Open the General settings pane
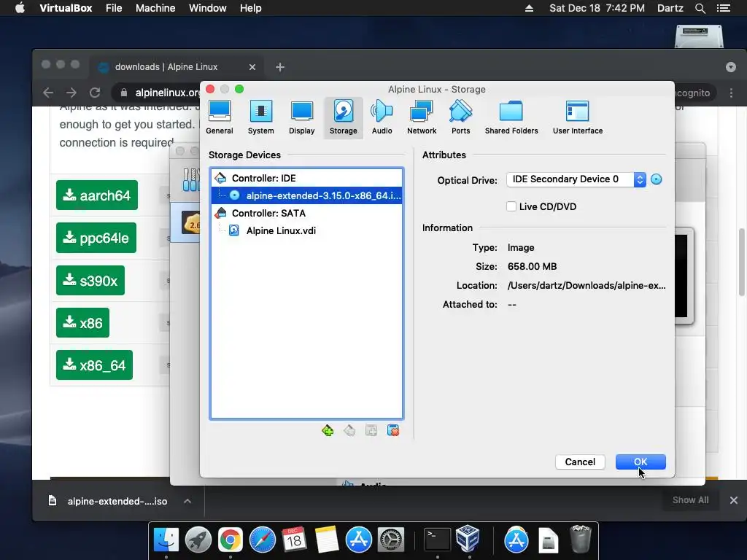Viewport: 747px width, 560px height. click(219, 117)
